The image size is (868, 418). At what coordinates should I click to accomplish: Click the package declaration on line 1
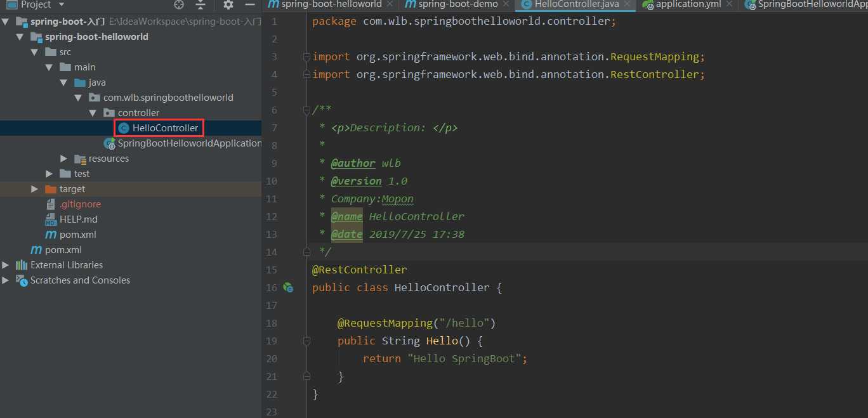tap(464, 21)
